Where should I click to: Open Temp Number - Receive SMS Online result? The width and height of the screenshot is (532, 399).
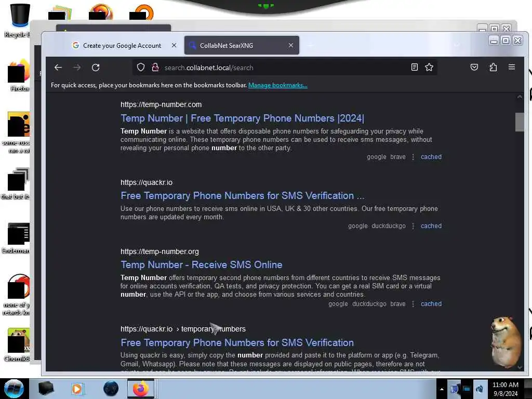click(202, 264)
